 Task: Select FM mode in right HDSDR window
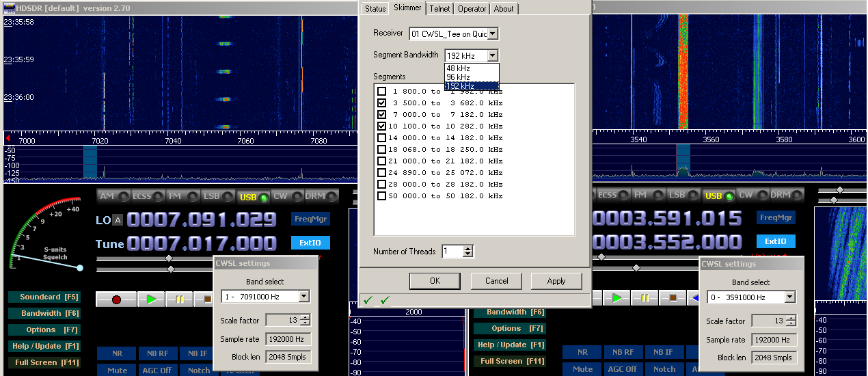pyautogui.click(x=647, y=195)
